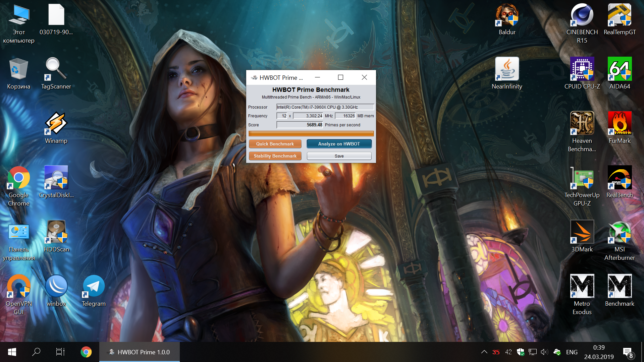
Task: Click the core count field showing 12
Action: pos(282,116)
